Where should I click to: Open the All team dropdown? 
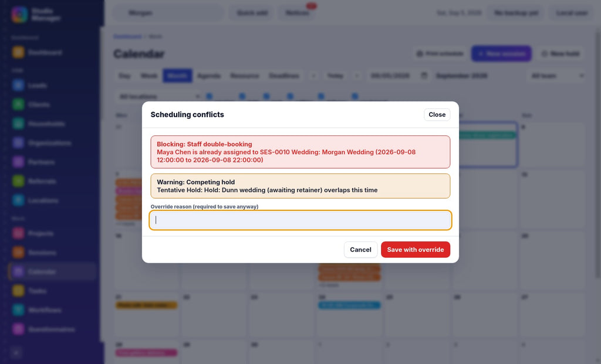(x=556, y=76)
